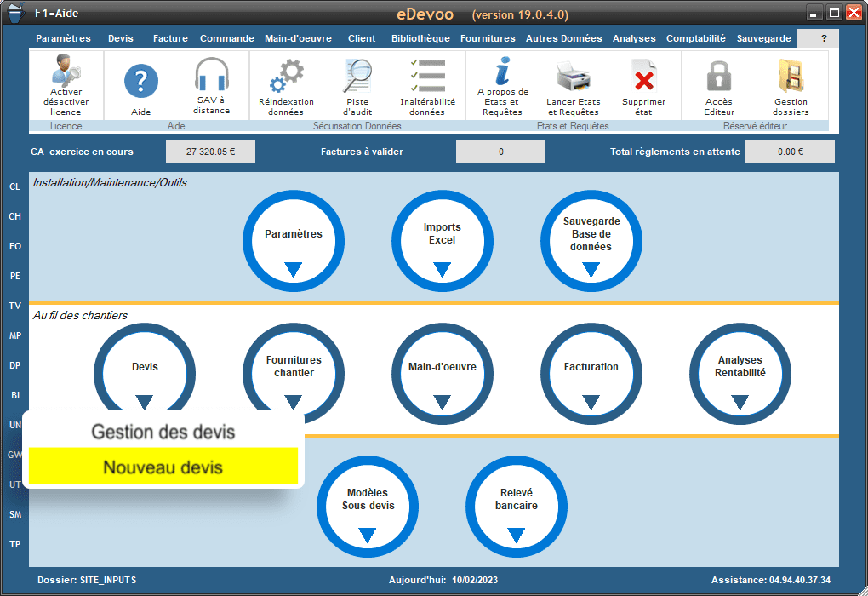Click Total règlements en attente value field
This screenshot has height=596, width=868.
click(790, 152)
